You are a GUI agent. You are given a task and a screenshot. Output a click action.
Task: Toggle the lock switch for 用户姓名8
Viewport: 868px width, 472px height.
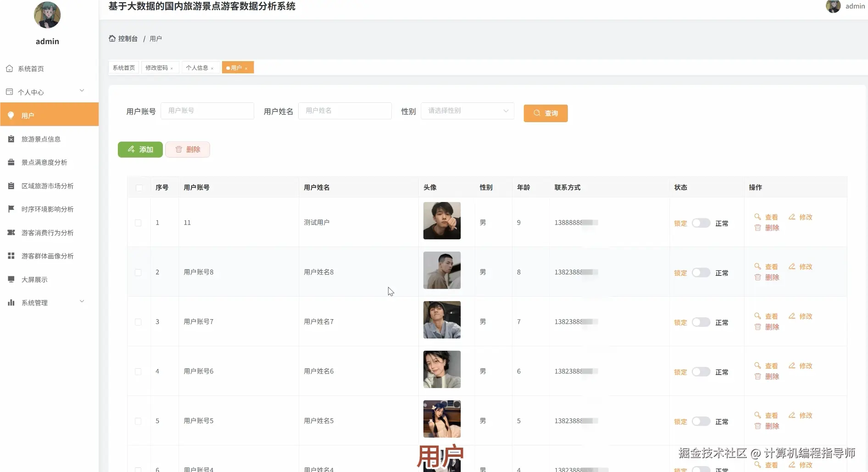tap(701, 272)
